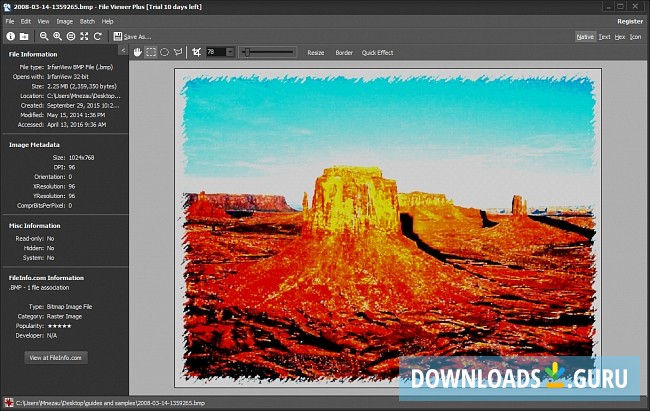The width and height of the screenshot is (650, 411).
Task: Click the 'File Information' panel heading
Action: coord(33,54)
